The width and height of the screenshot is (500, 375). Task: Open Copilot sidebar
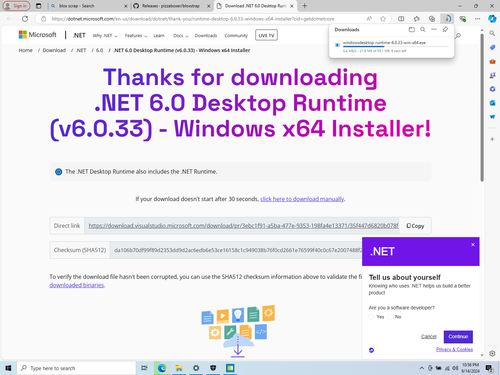(492, 19)
